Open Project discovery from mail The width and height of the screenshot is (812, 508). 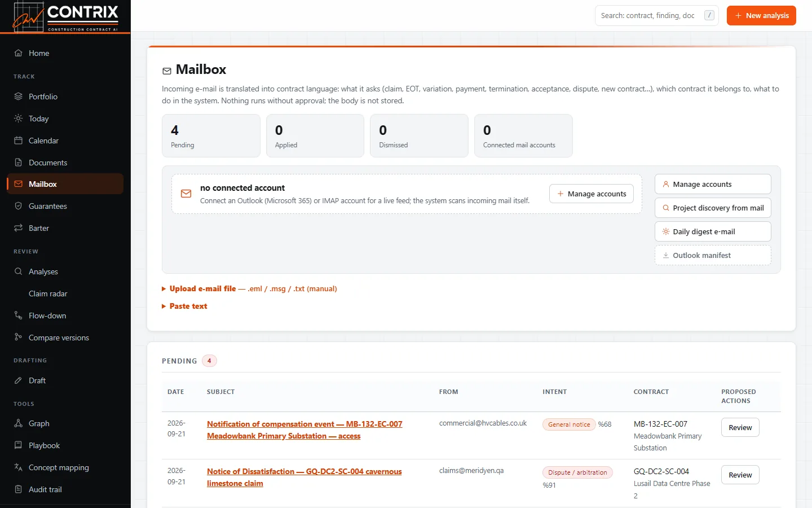click(713, 208)
